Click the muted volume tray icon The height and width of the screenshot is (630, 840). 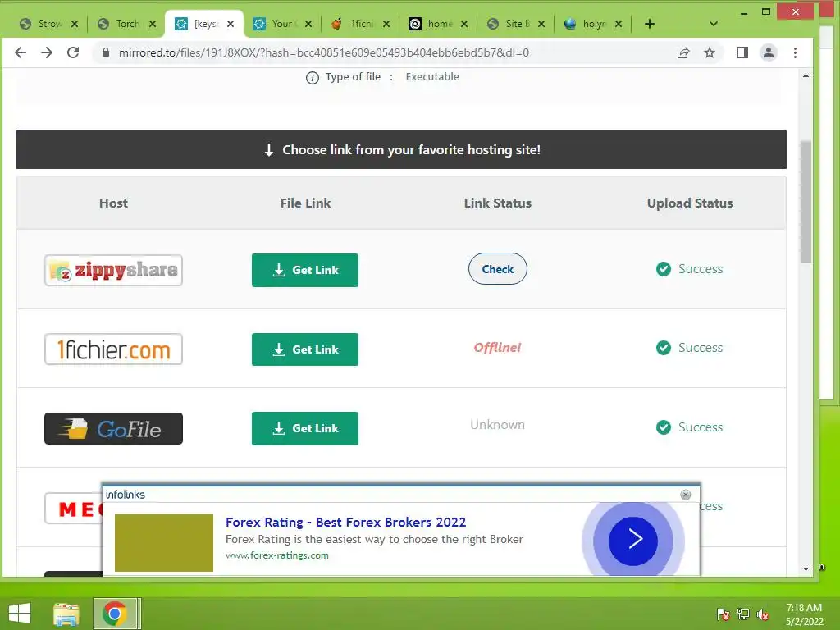tap(763, 614)
